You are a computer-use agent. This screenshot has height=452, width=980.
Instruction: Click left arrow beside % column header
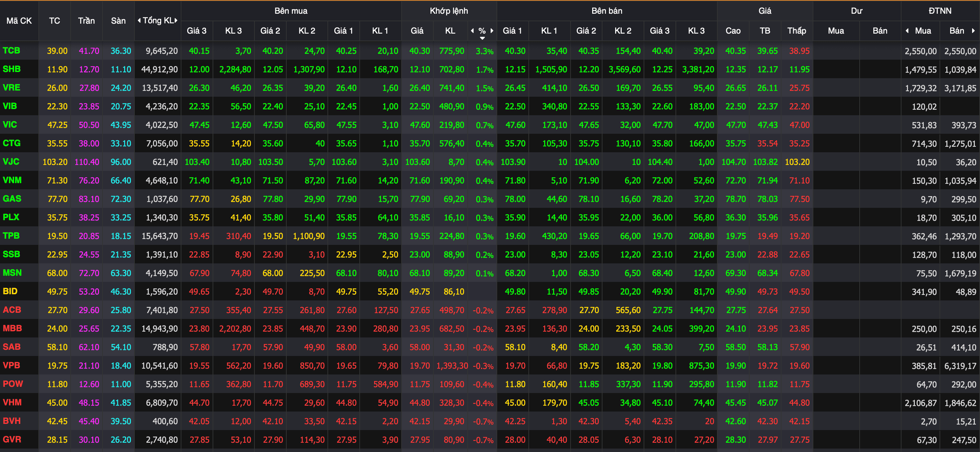click(x=473, y=31)
